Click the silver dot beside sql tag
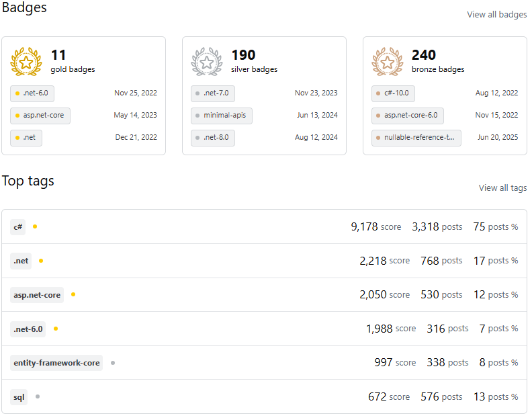532x420 pixels. point(38,396)
